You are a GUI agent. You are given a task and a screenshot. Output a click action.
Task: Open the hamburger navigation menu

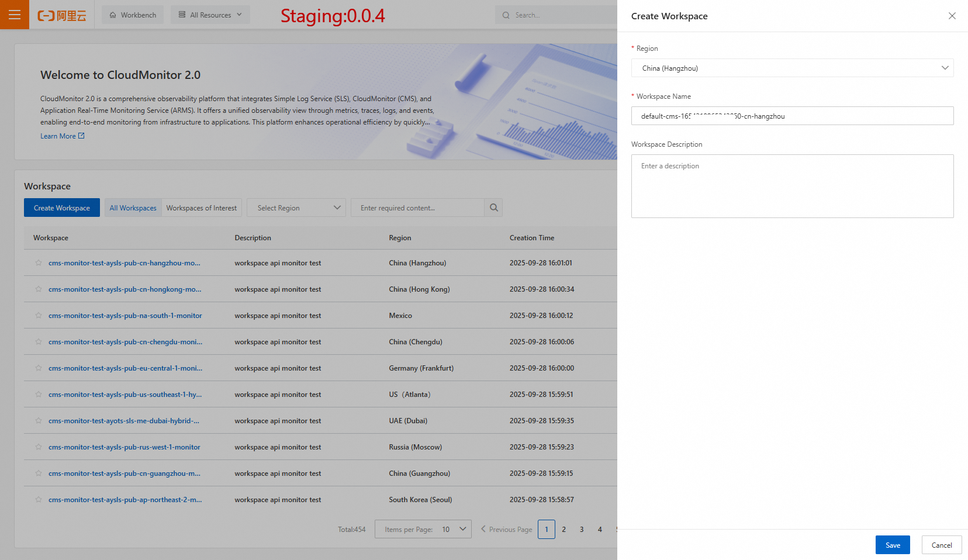[x=15, y=15]
